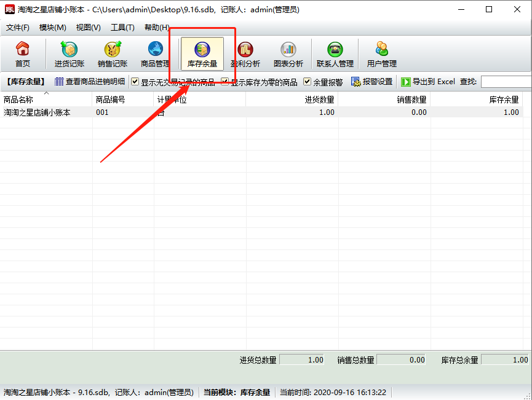Toggle the 余量报警 checkbox

(307, 82)
